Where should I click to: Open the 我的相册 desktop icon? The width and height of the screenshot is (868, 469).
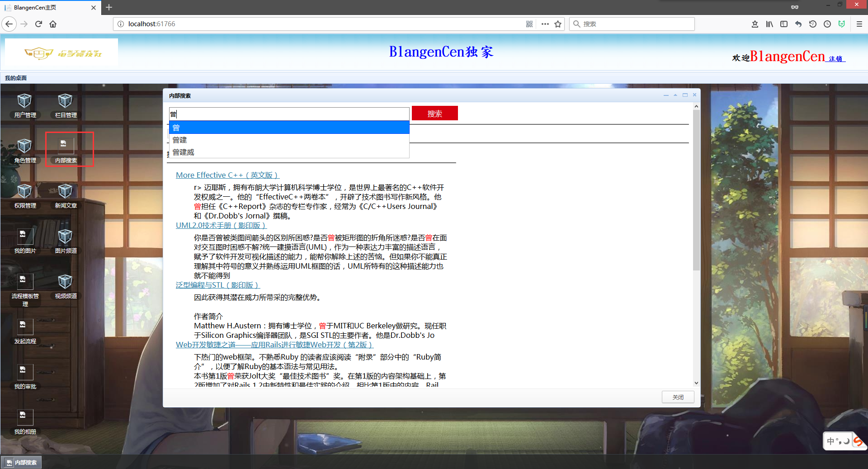coord(25,422)
